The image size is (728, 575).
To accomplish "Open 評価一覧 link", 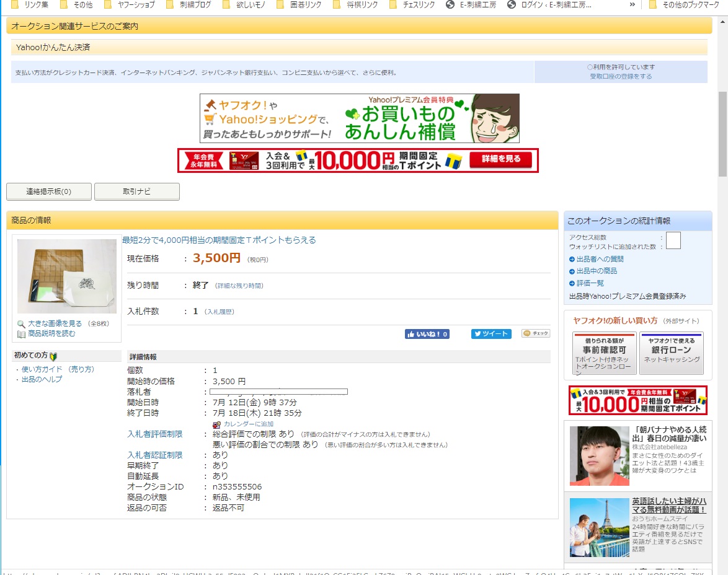I will pyautogui.click(x=590, y=283).
